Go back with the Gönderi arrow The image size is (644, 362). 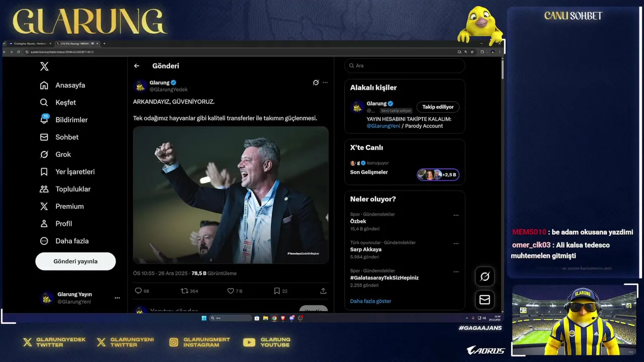click(136, 66)
